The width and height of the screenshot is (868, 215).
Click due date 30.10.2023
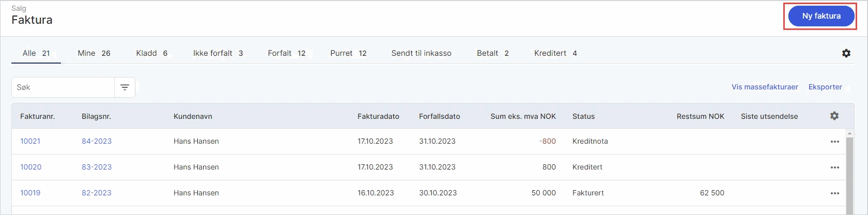pyautogui.click(x=438, y=193)
